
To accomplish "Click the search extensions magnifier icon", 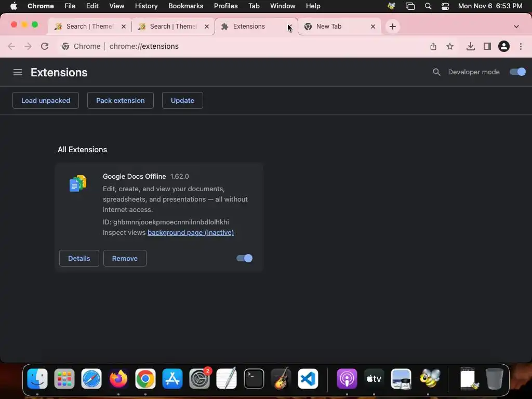I will pos(436,72).
